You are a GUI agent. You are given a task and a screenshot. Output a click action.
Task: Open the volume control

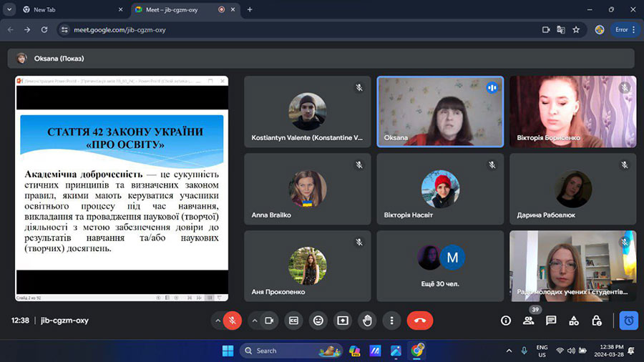pyautogui.click(x=571, y=351)
